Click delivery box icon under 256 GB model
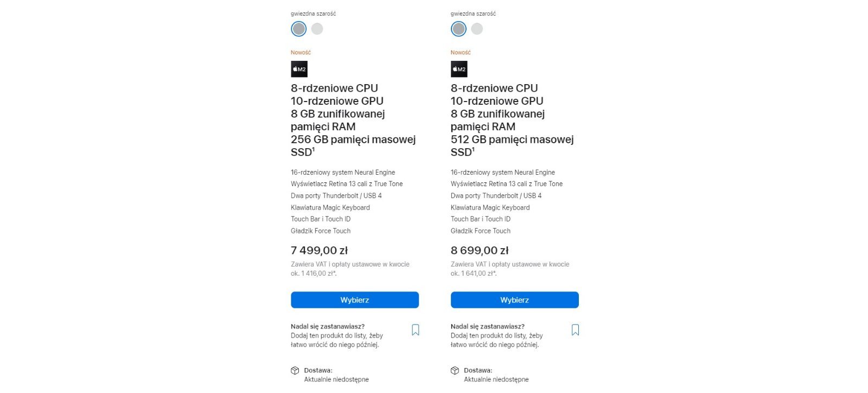This screenshot has width=868, height=393. coord(295,371)
